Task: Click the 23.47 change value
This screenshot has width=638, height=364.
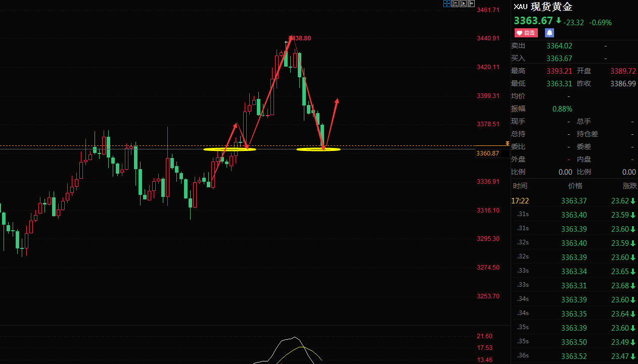Action: 621,356
